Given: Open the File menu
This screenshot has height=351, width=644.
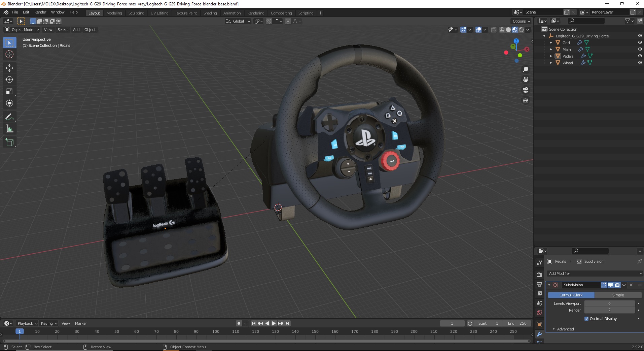Looking at the screenshot, I should (x=15, y=12).
